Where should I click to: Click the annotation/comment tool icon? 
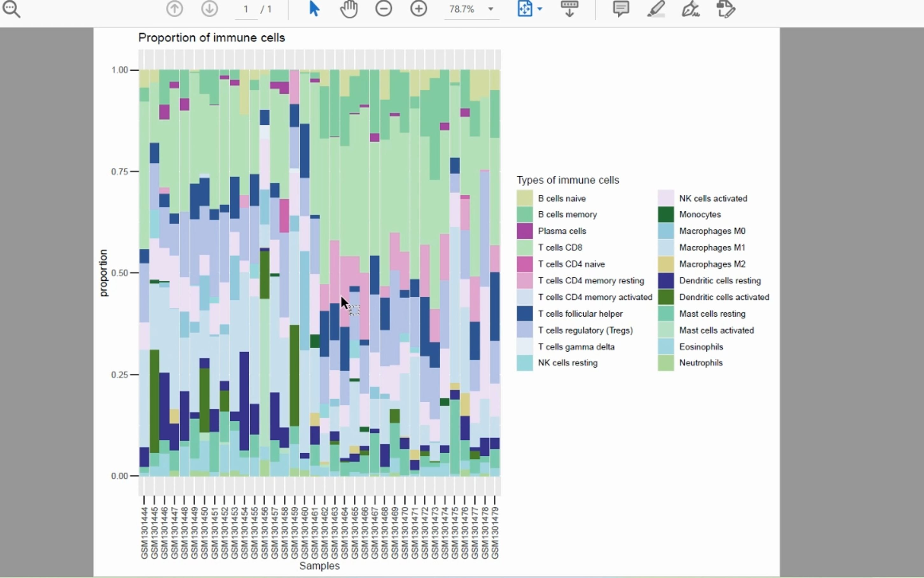[x=620, y=9]
